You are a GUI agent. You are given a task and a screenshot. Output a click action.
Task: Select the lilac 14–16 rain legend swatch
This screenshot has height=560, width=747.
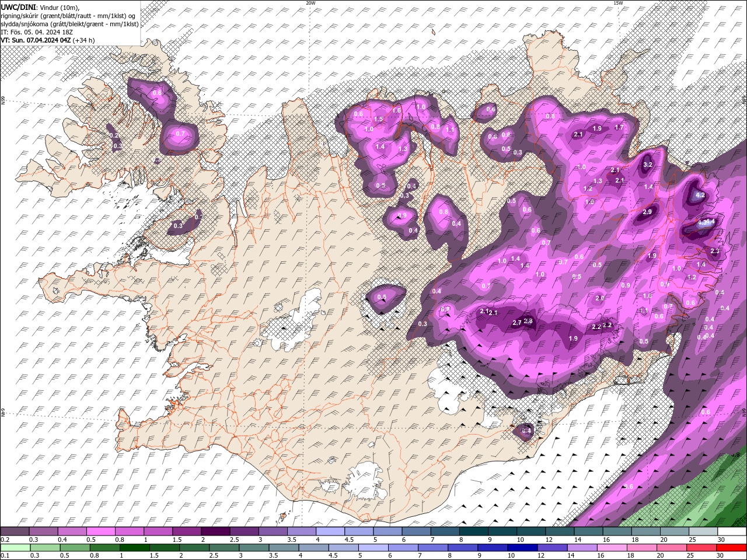click(x=582, y=548)
